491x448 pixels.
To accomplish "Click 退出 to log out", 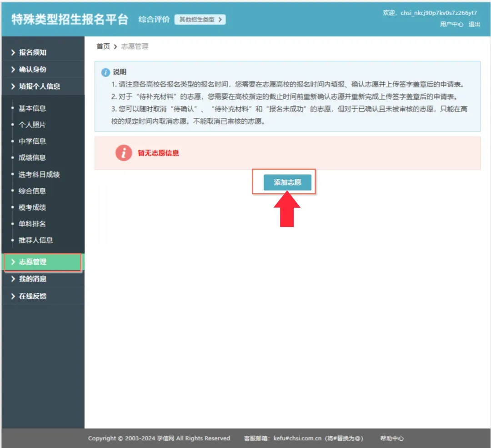I will [474, 24].
